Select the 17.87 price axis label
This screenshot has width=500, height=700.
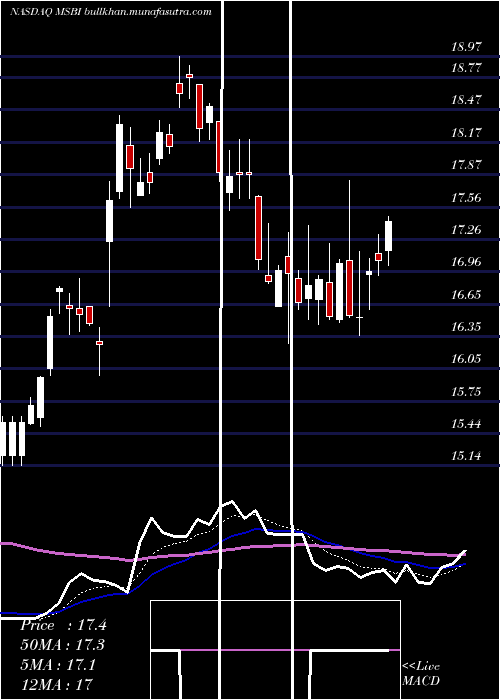pyautogui.click(x=467, y=165)
